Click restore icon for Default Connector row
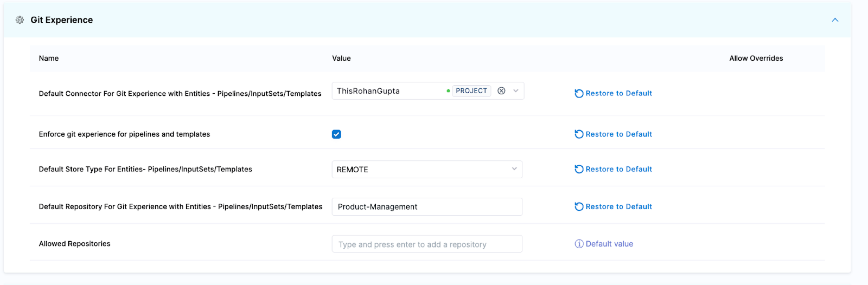Image resolution: width=868 pixels, height=285 pixels. (x=579, y=93)
